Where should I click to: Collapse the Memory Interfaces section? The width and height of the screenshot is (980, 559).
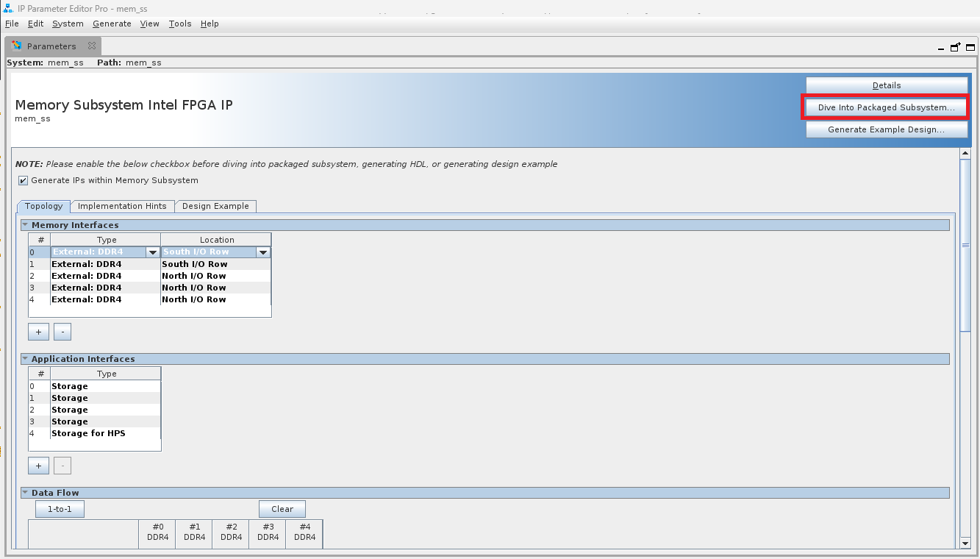pos(25,225)
